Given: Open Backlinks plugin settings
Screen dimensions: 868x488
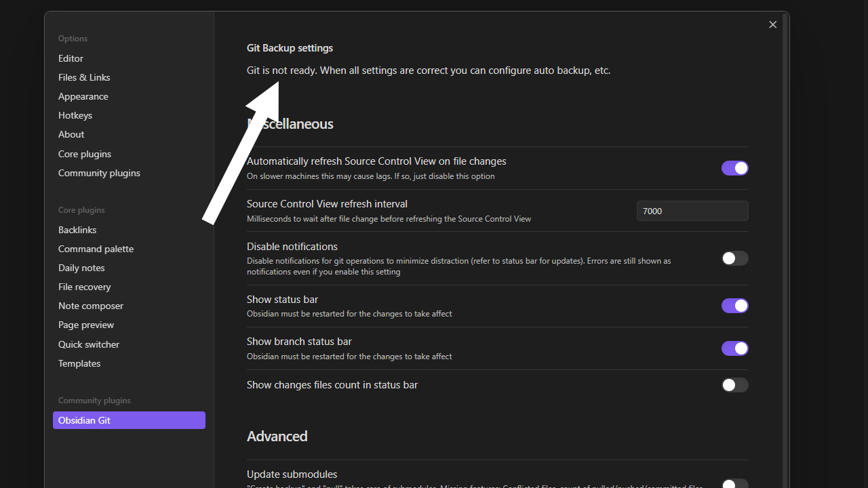Looking at the screenshot, I should pyautogui.click(x=77, y=230).
